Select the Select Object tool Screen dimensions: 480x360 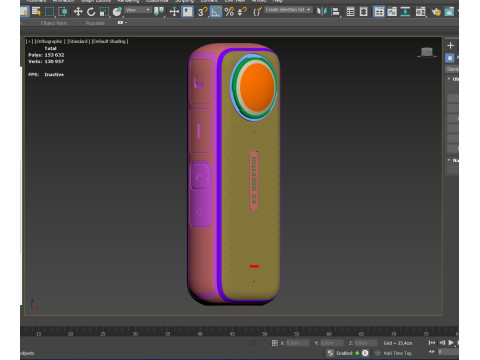point(25,12)
